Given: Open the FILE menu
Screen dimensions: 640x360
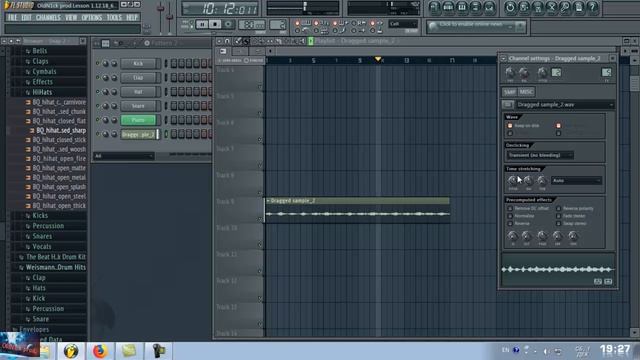Looking at the screenshot, I should pyautogui.click(x=12, y=18).
